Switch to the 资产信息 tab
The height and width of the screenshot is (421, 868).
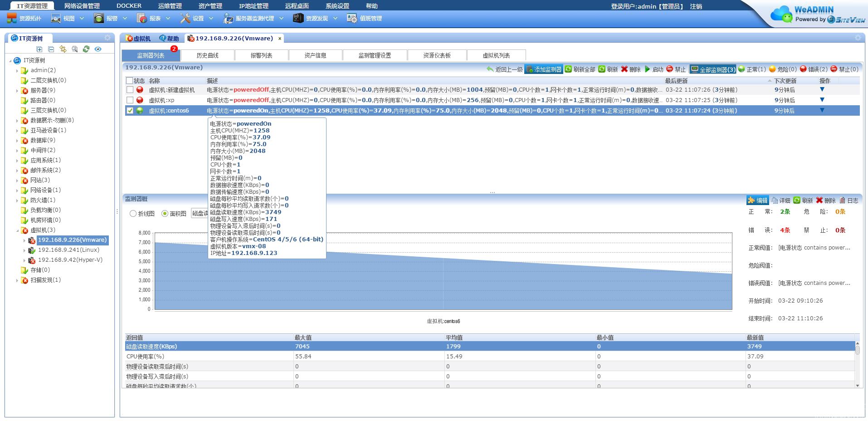coord(315,55)
